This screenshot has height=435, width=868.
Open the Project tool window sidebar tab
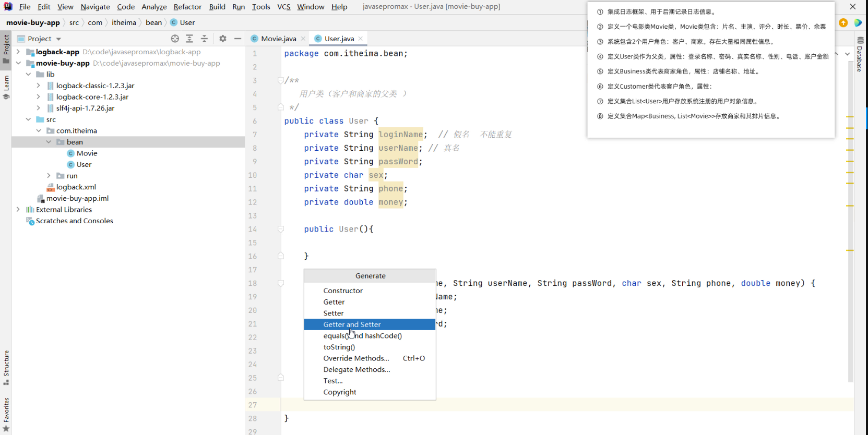[x=6, y=49]
